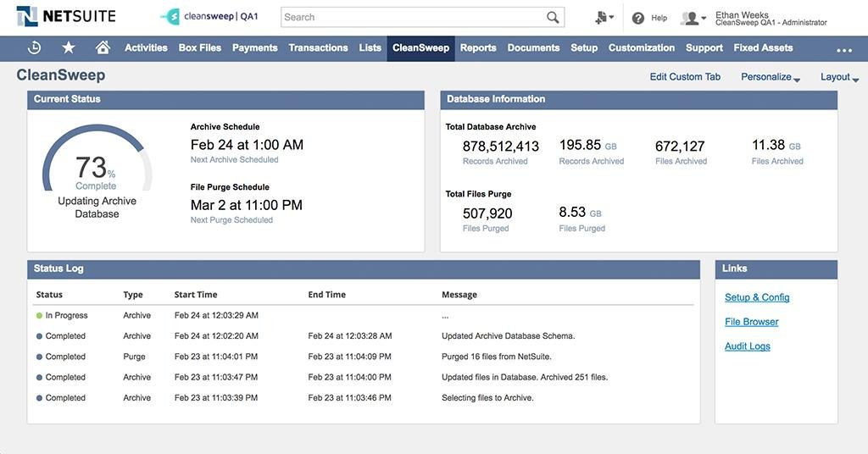This screenshot has width=868, height=454.
Task: Open the File Browser link
Action: (752, 322)
